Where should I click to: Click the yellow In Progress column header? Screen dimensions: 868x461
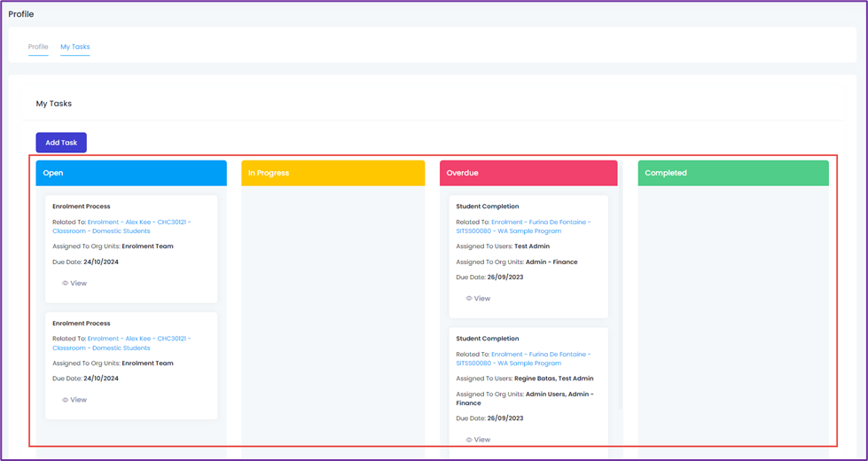pyautogui.click(x=333, y=173)
